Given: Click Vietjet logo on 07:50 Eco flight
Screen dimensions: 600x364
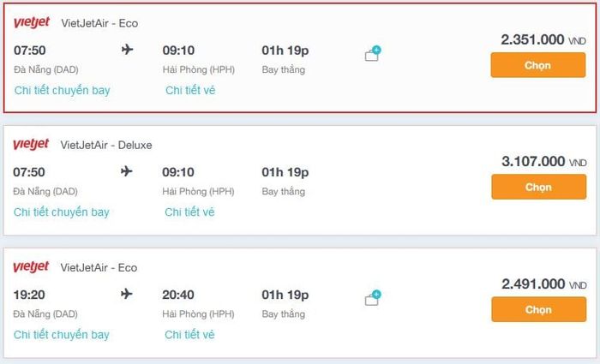Looking at the screenshot, I should pos(32,22).
